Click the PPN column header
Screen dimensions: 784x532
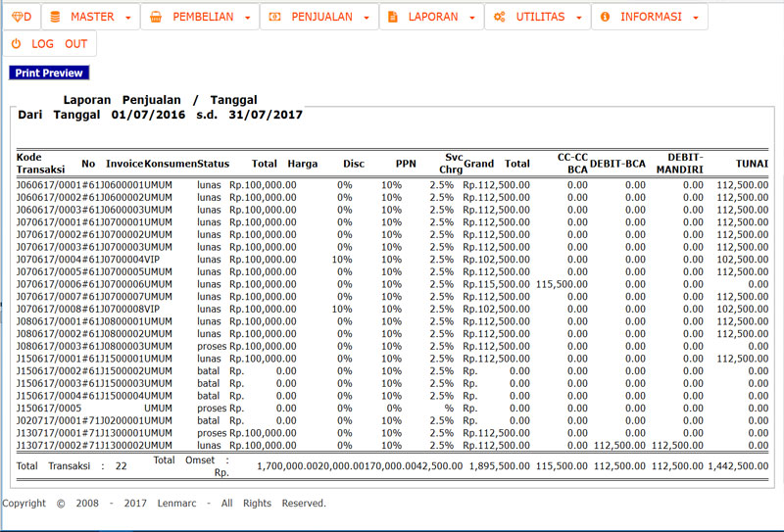click(x=406, y=164)
